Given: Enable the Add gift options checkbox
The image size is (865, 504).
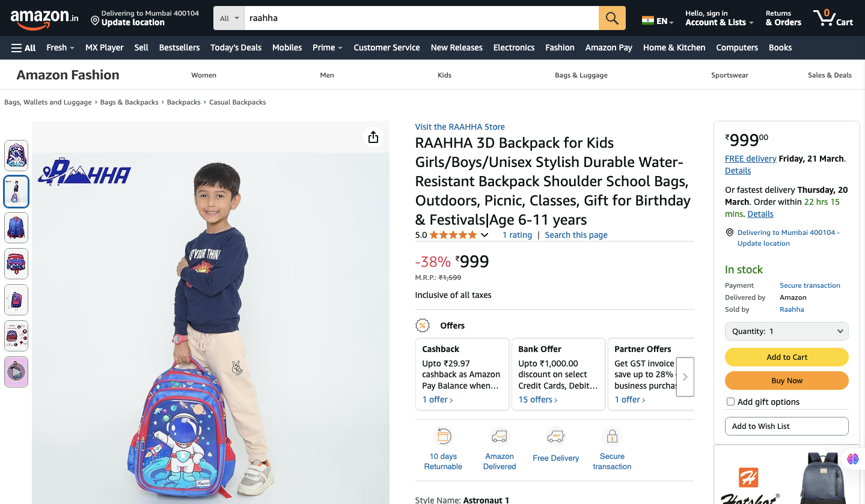Looking at the screenshot, I should click(x=730, y=402).
